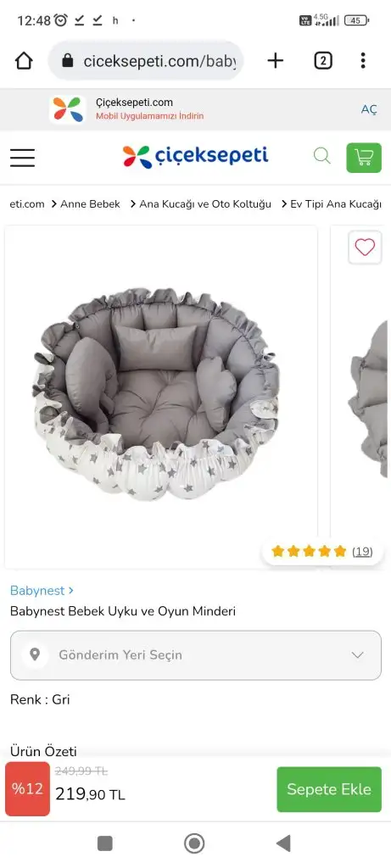Screen dimensions: 391x868
Task: Open the tab switcher showing 2 tabs
Action: click(x=323, y=60)
